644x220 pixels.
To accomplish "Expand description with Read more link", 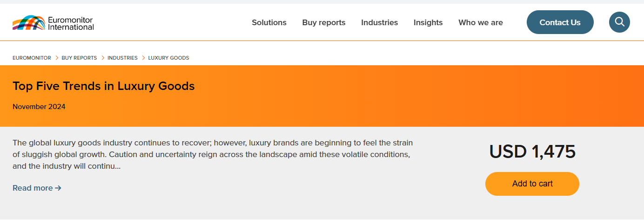I will (37, 188).
